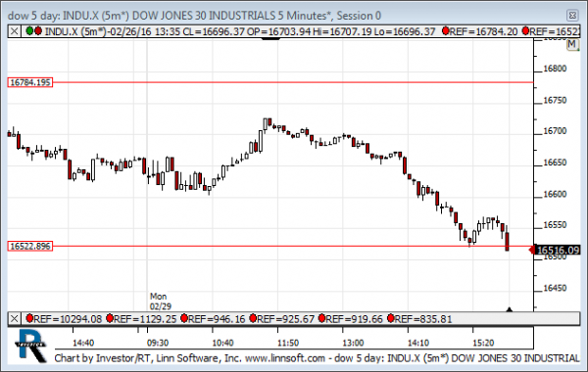Click the 09:30 time axis label

(158, 343)
